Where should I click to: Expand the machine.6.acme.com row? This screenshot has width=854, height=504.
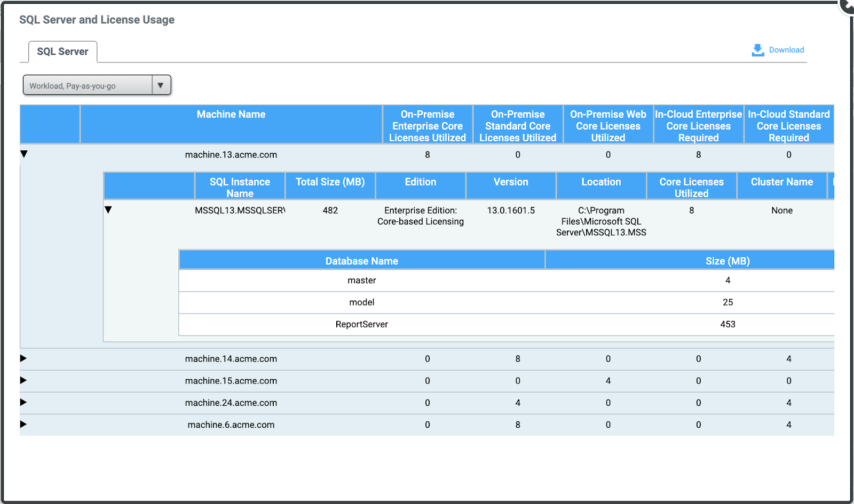click(x=23, y=424)
